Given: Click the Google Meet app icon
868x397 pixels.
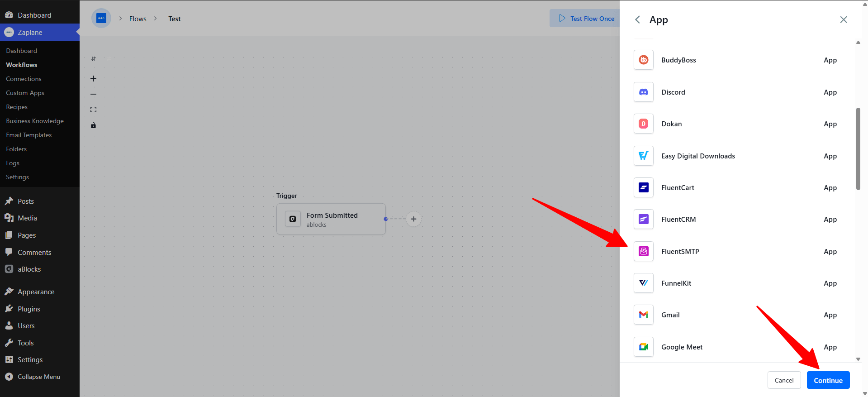Looking at the screenshot, I should point(643,347).
